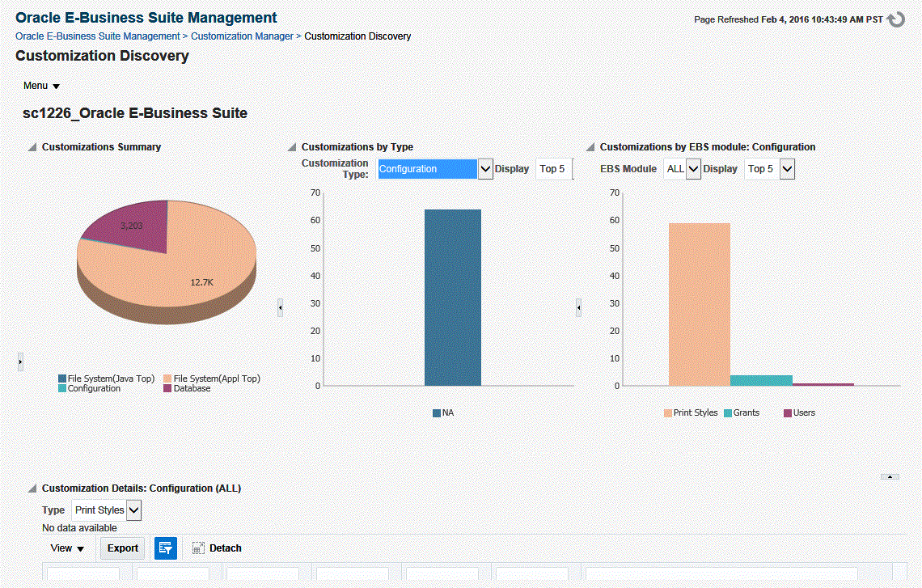Click the first column filter field
The image size is (922, 588).
click(x=83, y=574)
